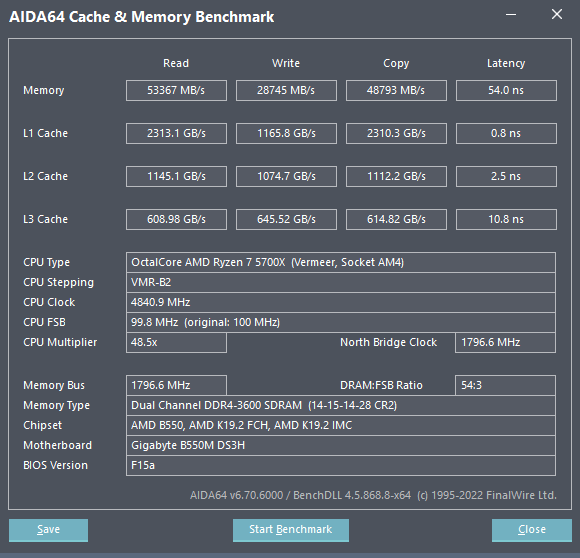Click the Close button at bottom
The width and height of the screenshot is (580, 558).
point(532,530)
